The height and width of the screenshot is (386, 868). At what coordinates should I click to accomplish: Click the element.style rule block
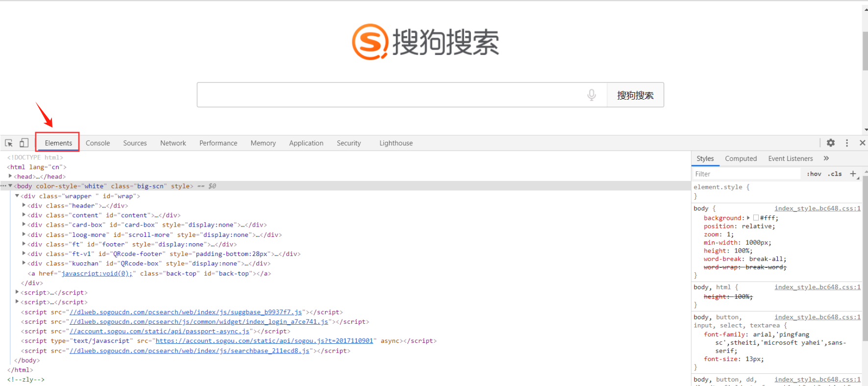(x=777, y=192)
